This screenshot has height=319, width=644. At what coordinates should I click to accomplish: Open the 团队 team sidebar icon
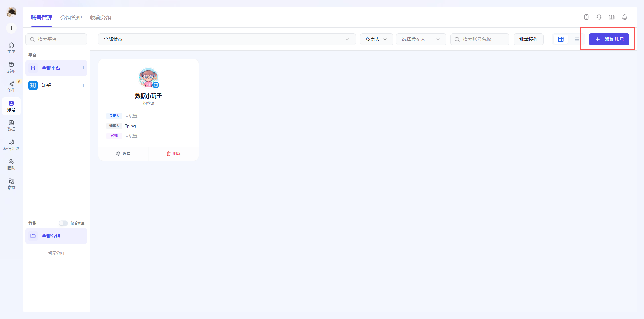(11, 165)
